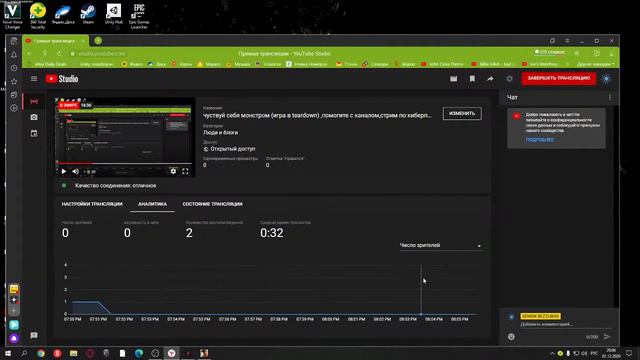Click the playback count value 2
Image resolution: width=640 pixels, height=360 pixels.
pos(189,233)
